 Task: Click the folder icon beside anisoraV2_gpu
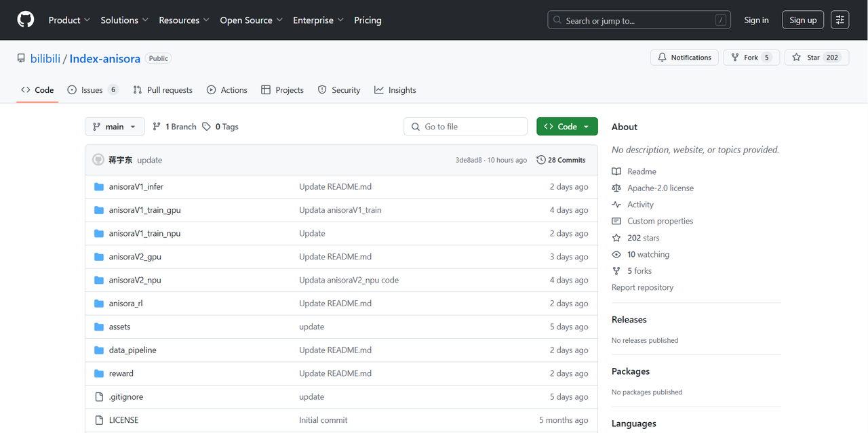(x=99, y=257)
